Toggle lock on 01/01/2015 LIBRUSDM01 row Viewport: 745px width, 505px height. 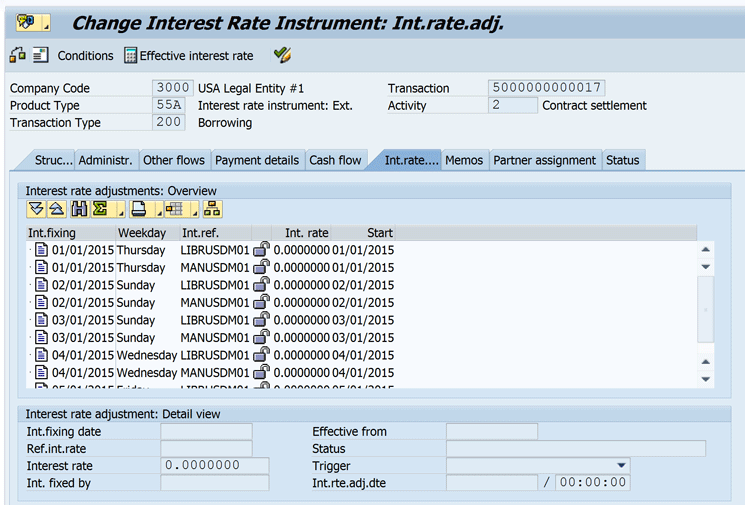tap(261, 250)
